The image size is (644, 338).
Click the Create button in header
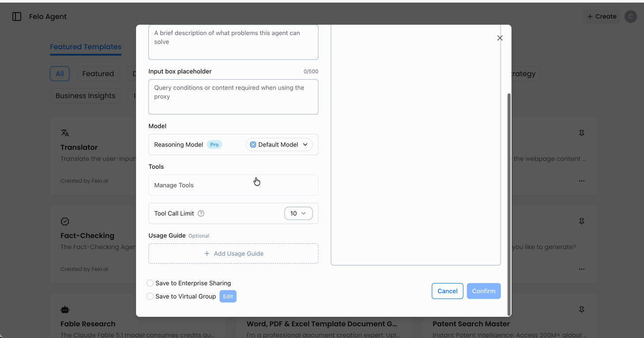coord(602,16)
